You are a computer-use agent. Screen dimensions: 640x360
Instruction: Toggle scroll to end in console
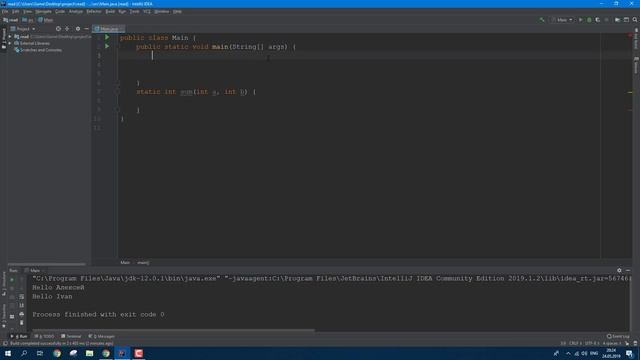point(22,305)
